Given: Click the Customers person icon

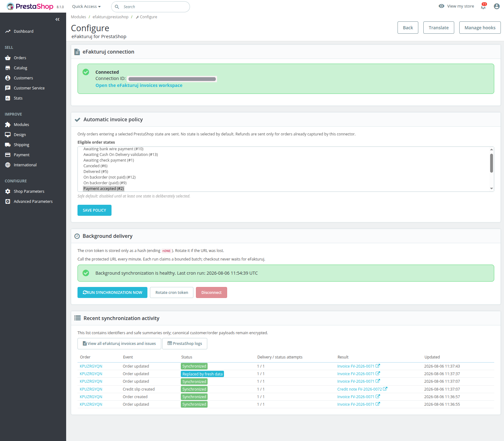Looking at the screenshot, I should (8, 78).
